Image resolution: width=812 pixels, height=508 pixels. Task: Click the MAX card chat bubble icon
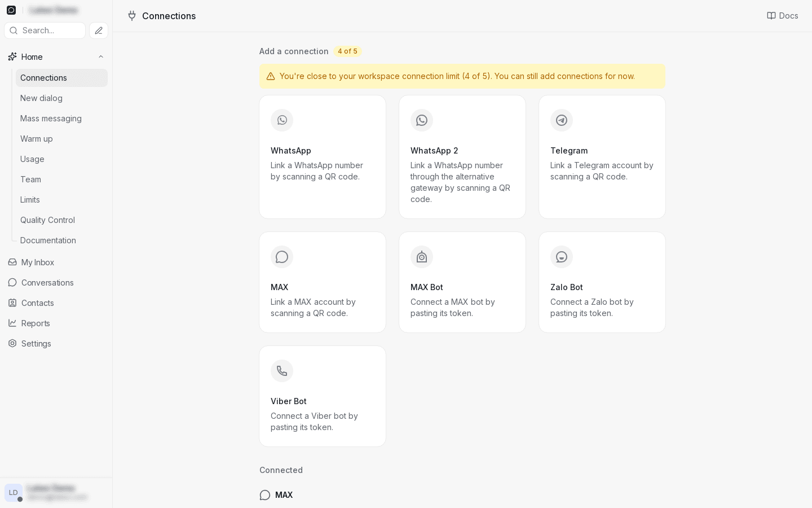pyautogui.click(x=282, y=257)
